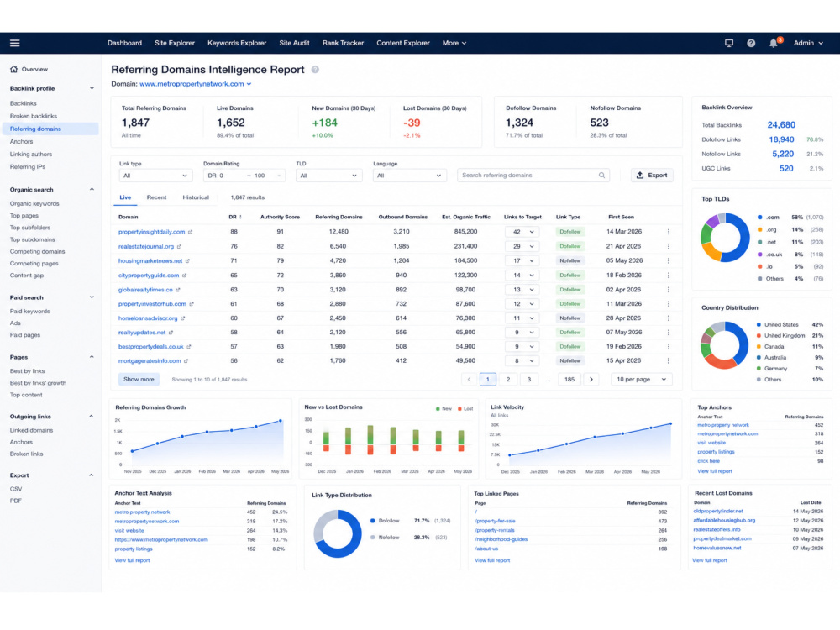Screen dimensions: 840x630
Task: Collapse the Export sidebar section
Action: (92, 475)
